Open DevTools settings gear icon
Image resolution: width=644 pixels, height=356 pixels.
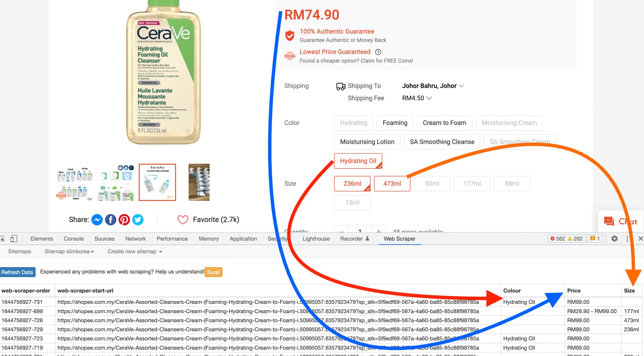(x=614, y=239)
